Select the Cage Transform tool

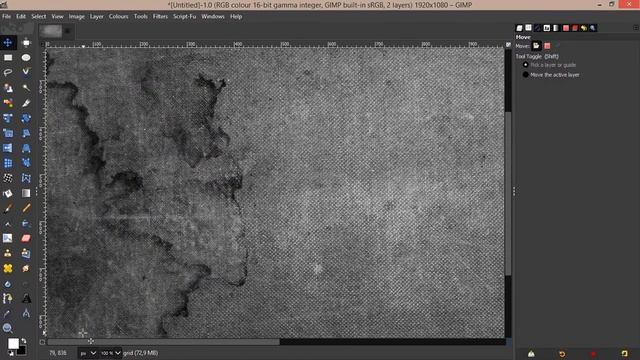26,178
